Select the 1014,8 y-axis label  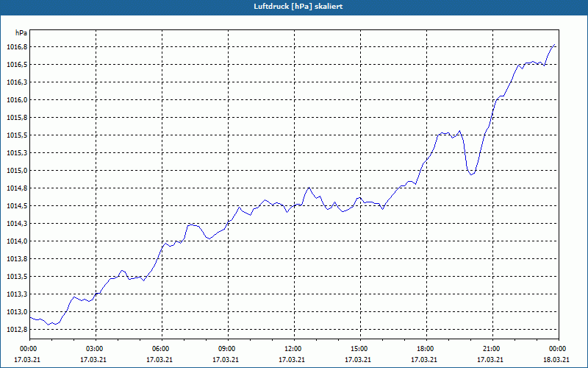click(17, 188)
